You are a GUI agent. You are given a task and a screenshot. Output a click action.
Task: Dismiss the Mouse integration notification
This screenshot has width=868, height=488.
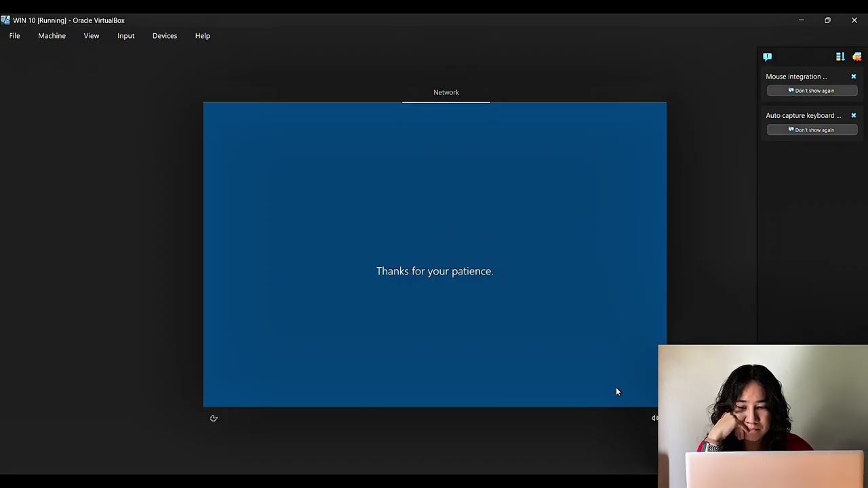click(854, 77)
